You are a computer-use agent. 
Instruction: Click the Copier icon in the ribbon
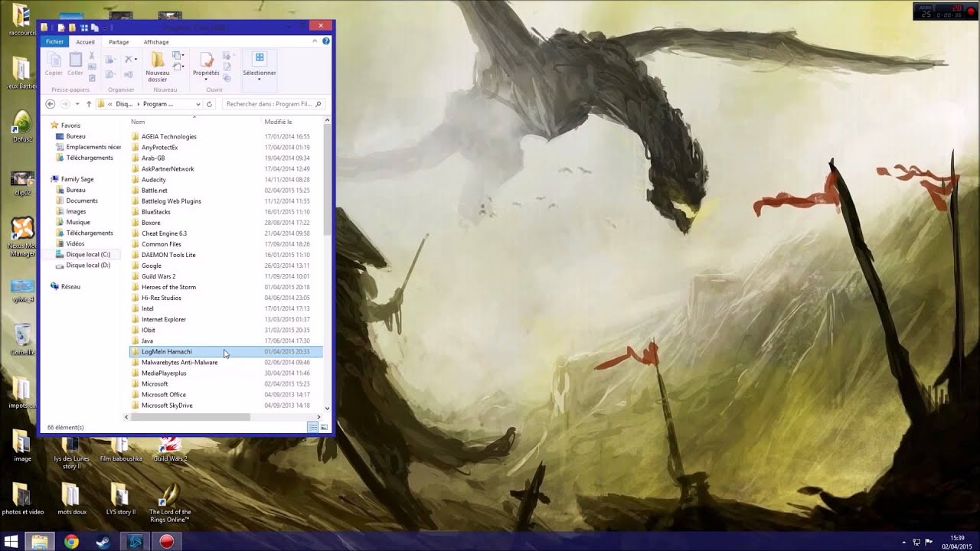[54, 60]
